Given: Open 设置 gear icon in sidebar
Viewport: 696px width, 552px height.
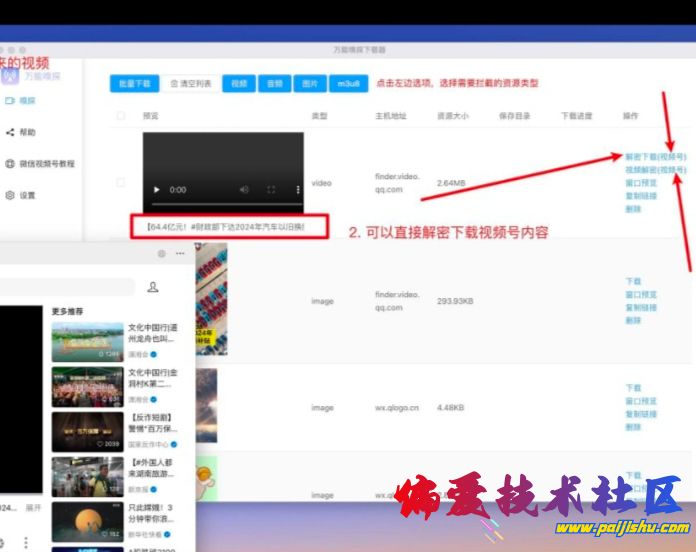Looking at the screenshot, I should pos(10,196).
